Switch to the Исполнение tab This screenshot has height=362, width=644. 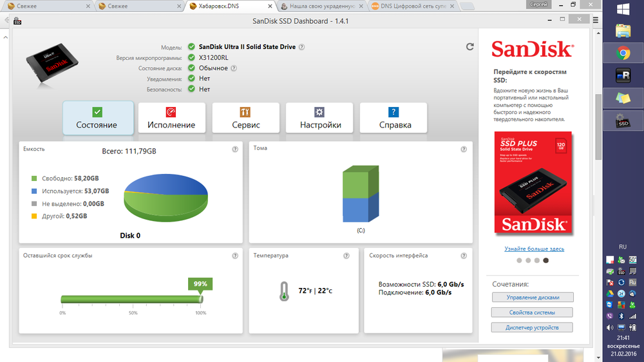pyautogui.click(x=172, y=118)
